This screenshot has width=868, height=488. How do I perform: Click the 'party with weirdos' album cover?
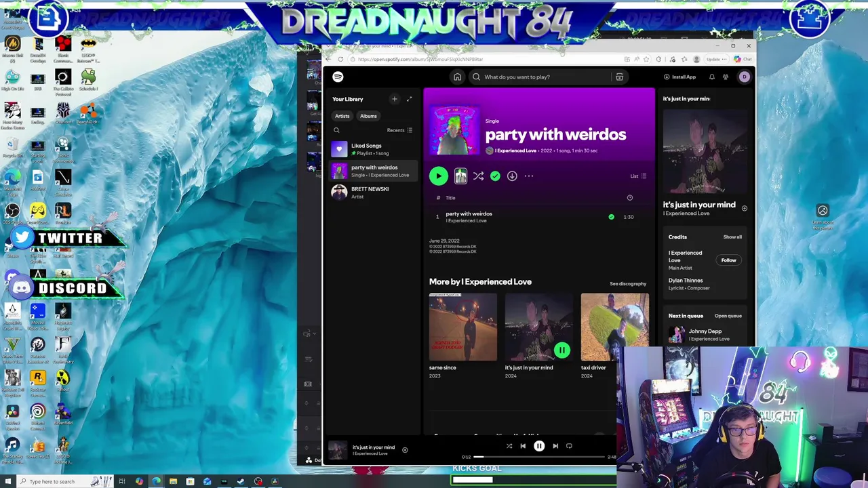[454, 131]
